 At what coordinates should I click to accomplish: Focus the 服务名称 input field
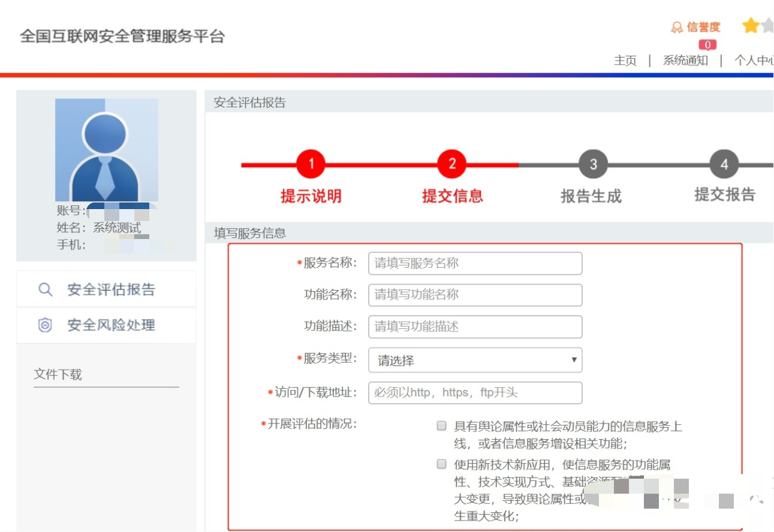click(x=475, y=263)
